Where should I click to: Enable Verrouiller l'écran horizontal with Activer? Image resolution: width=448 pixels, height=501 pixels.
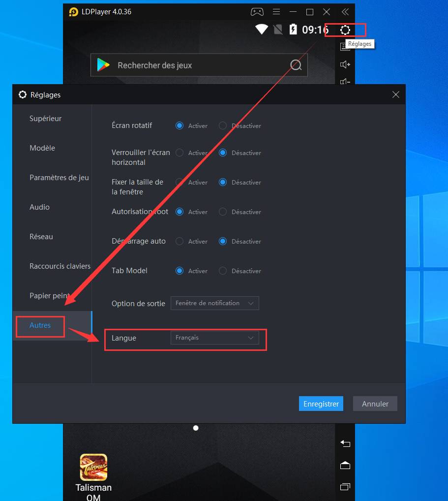[x=179, y=153]
